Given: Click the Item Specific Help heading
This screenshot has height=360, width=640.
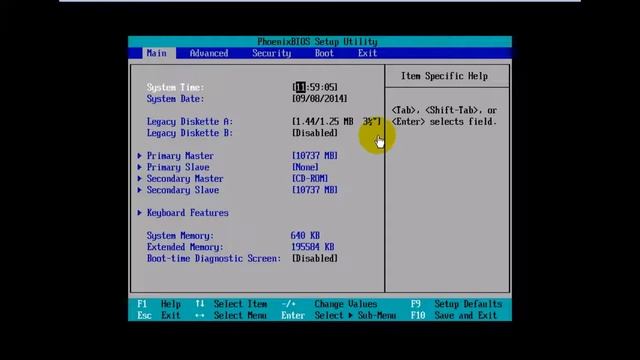Looking at the screenshot, I should click(x=444, y=76).
